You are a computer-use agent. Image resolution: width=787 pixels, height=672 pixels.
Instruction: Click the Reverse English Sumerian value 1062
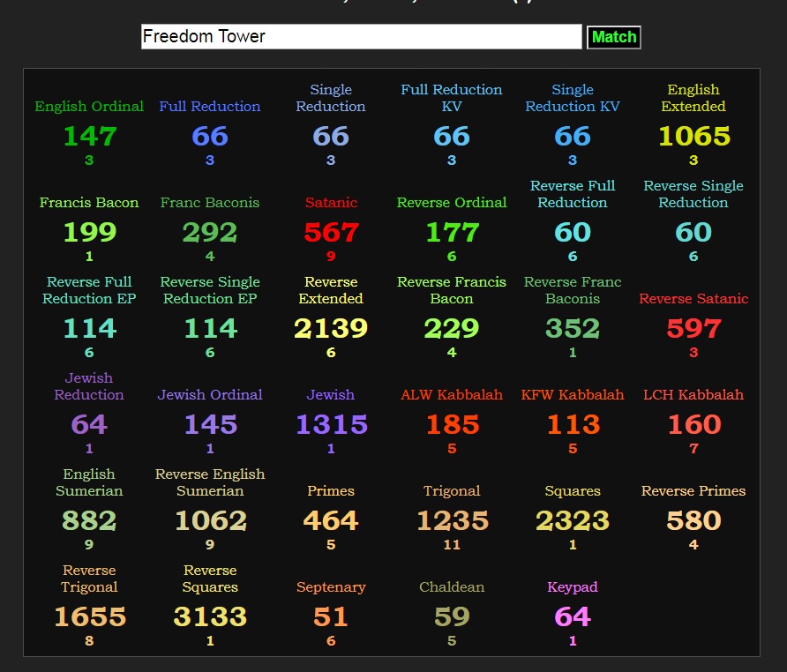211,520
